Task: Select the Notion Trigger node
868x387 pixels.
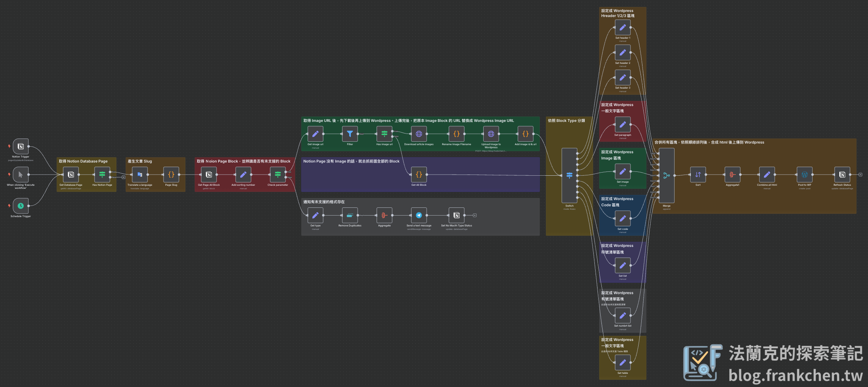Action: (x=21, y=146)
